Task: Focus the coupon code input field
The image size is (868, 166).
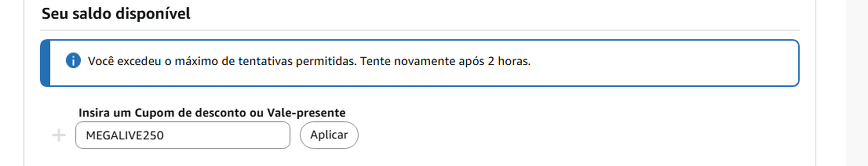Action: pyautogui.click(x=182, y=135)
